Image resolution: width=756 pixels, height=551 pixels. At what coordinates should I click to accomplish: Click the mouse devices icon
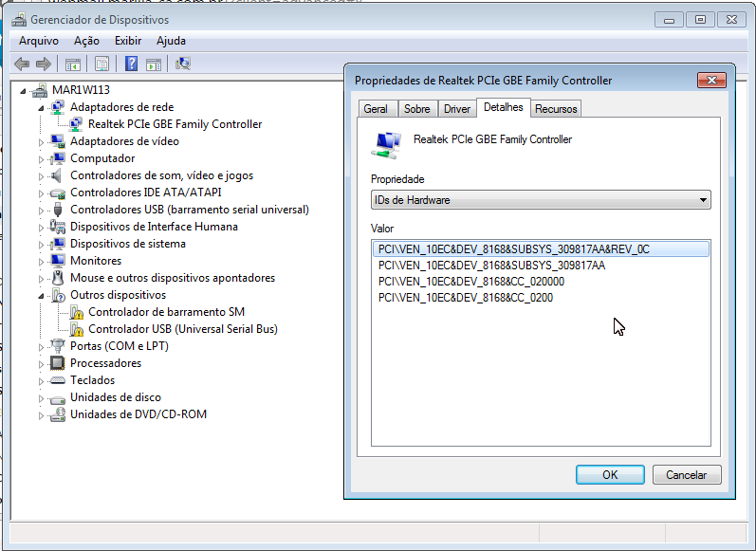click(58, 278)
